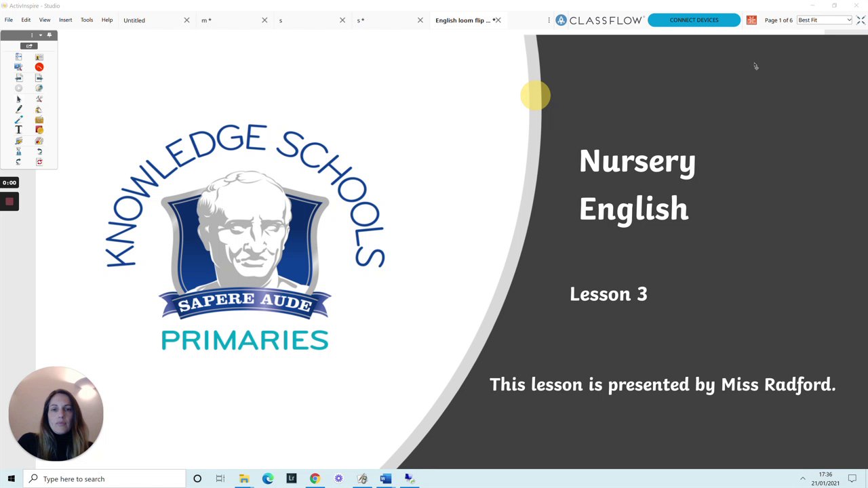The image size is (868, 488).
Task: Toggle the toolbox pin icon
Action: [x=49, y=35]
